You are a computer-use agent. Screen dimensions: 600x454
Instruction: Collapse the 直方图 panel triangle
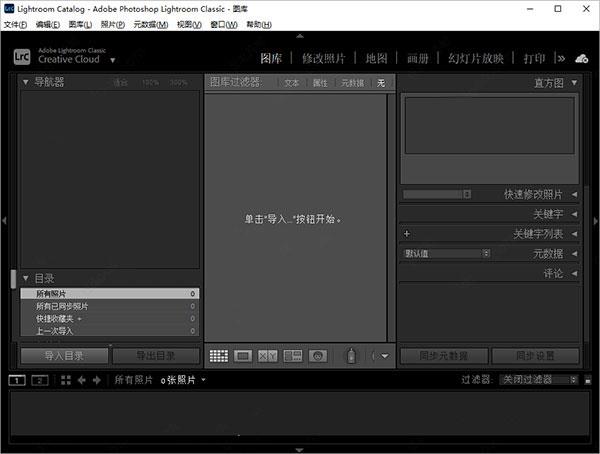574,82
